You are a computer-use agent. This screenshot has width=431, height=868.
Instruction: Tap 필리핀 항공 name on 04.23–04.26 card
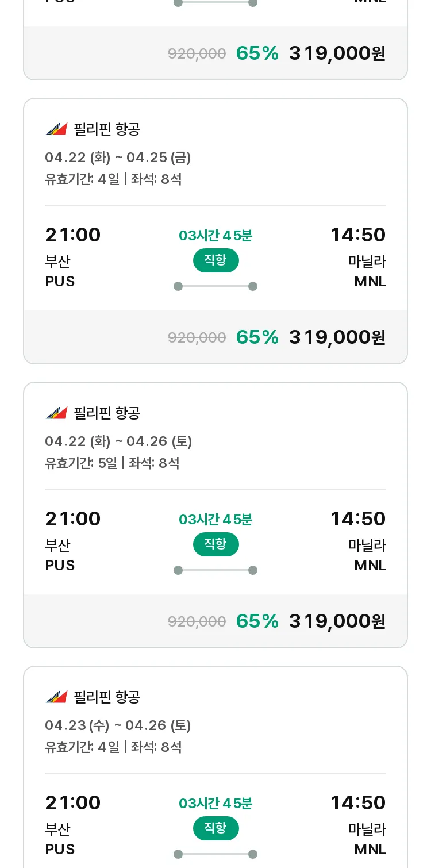[x=107, y=697]
